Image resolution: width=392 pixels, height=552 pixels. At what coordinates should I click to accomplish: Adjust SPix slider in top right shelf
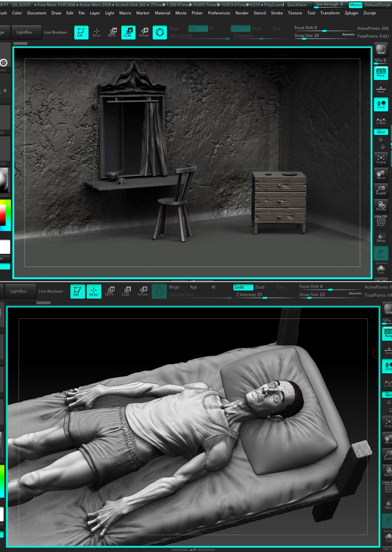(x=381, y=61)
